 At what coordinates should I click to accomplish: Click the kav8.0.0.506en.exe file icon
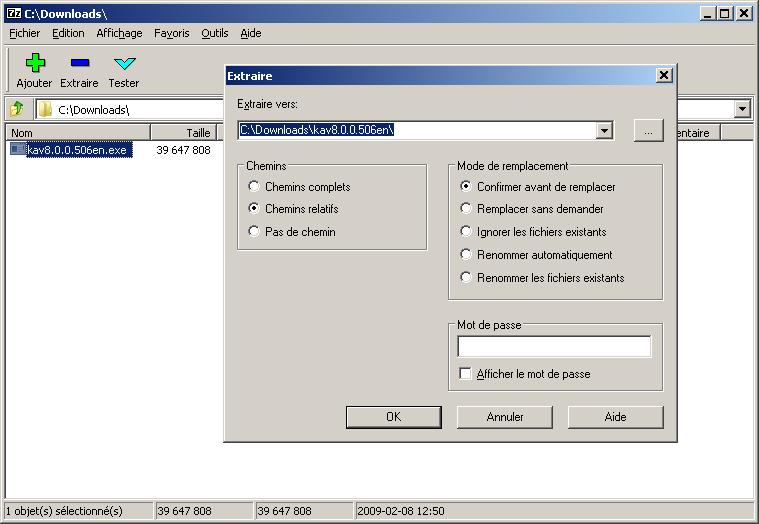pyautogui.click(x=18, y=149)
